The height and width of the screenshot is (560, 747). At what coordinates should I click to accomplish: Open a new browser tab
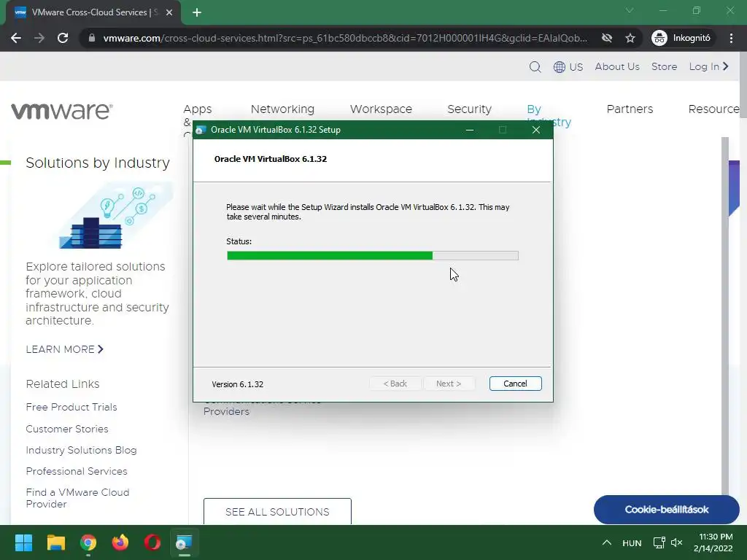(197, 12)
